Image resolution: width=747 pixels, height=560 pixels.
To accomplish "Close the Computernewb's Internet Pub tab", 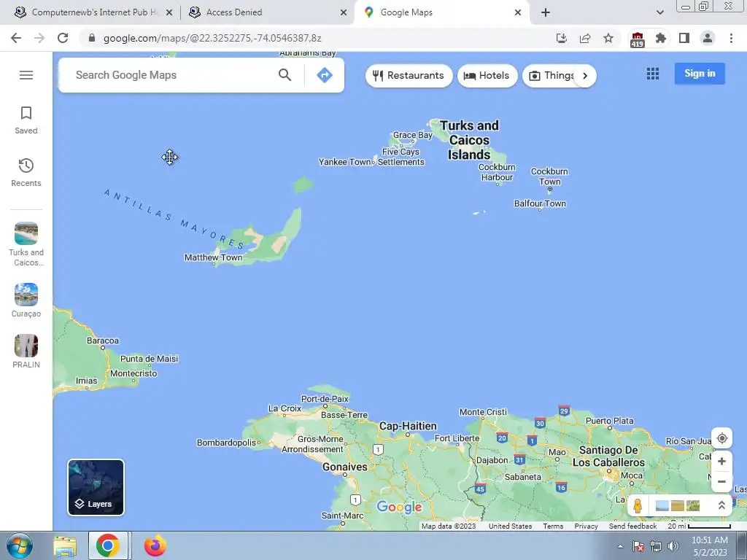I will pyautogui.click(x=169, y=12).
